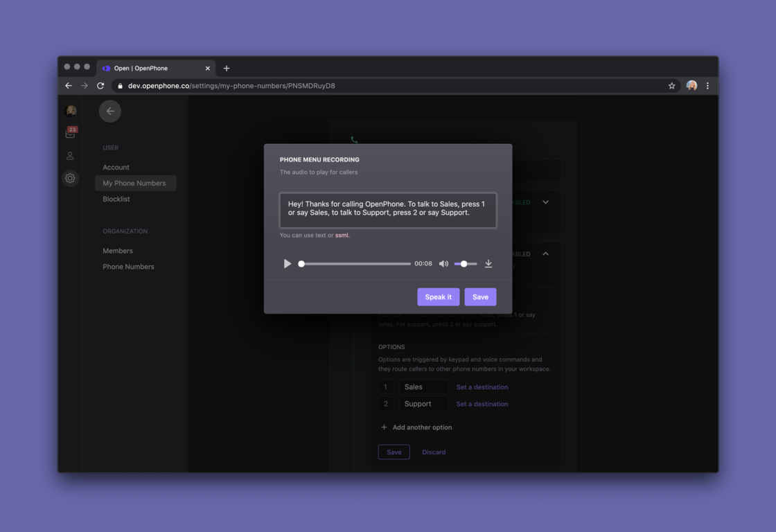Select the Open | OpenPhone tab

pos(157,69)
